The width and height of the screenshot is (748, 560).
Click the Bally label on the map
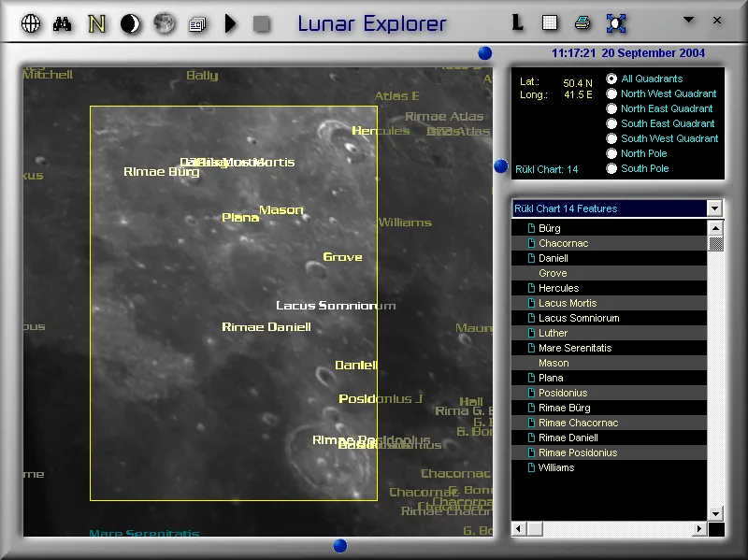tap(202, 76)
